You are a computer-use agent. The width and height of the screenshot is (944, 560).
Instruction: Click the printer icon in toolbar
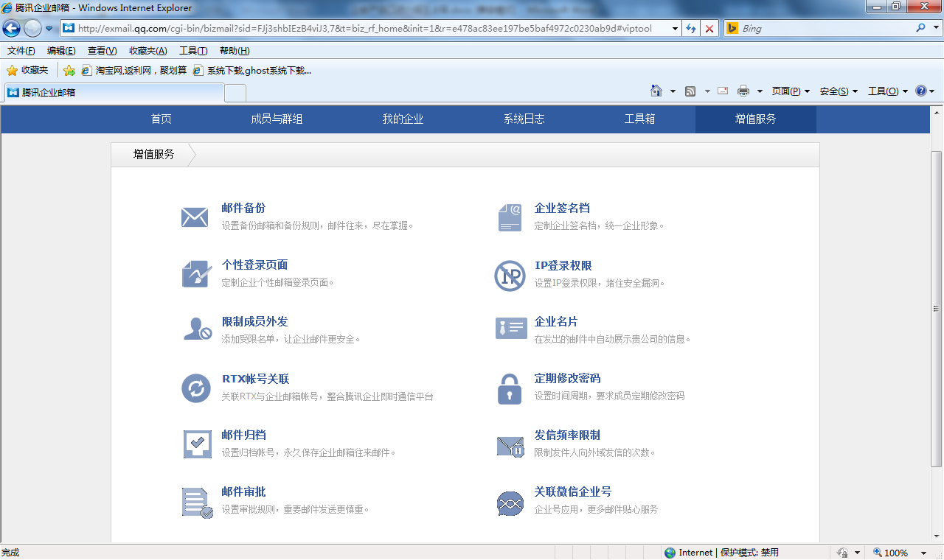point(743,91)
